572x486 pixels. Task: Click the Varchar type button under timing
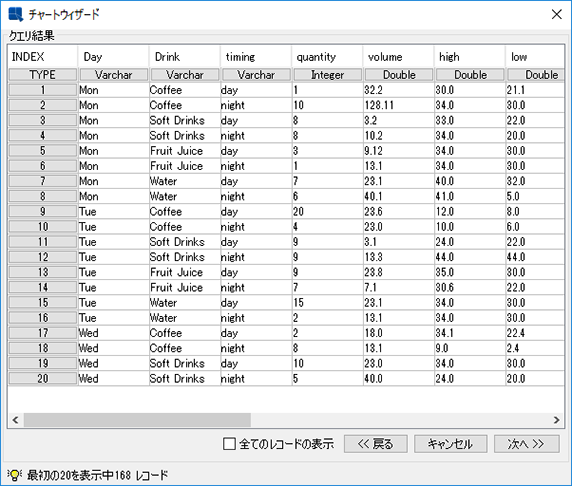(x=256, y=75)
